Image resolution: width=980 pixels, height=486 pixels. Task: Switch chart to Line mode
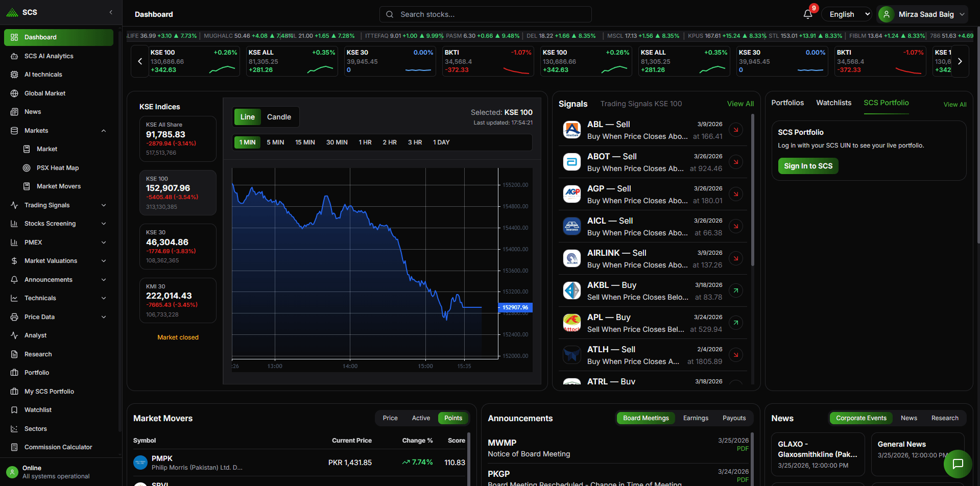coord(248,117)
